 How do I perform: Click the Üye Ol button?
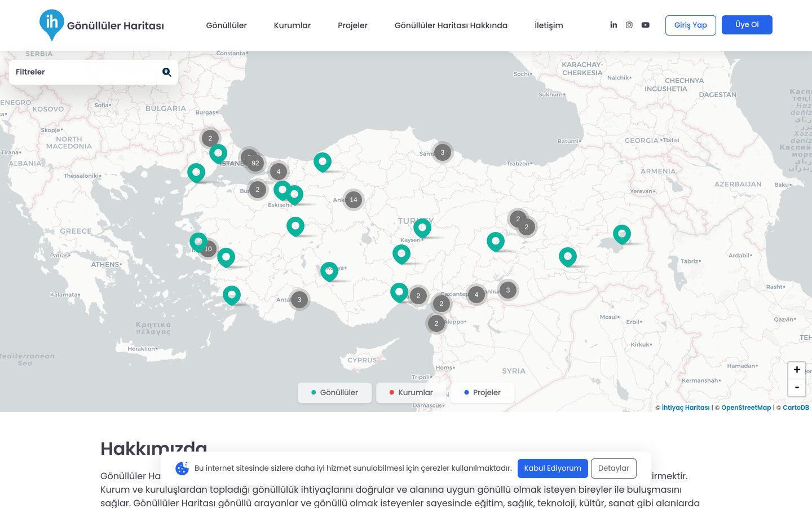pyautogui.click(x=747, y=25)
